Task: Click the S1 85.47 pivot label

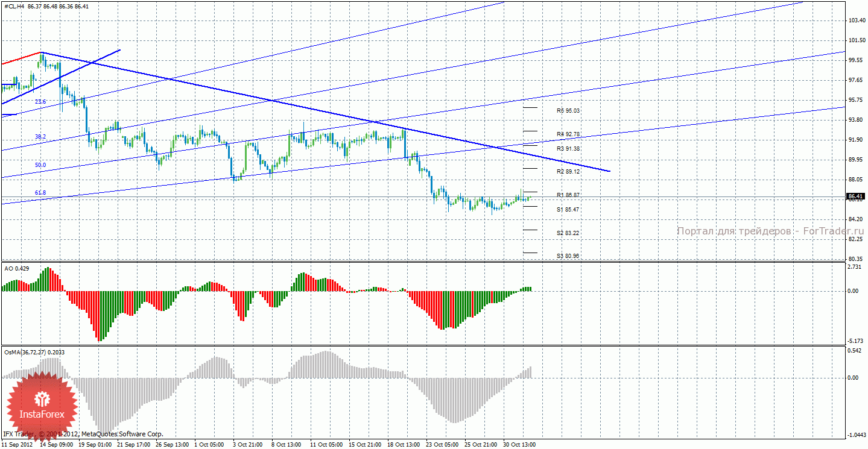Action: pyautogui.click(x=568, y=210)
